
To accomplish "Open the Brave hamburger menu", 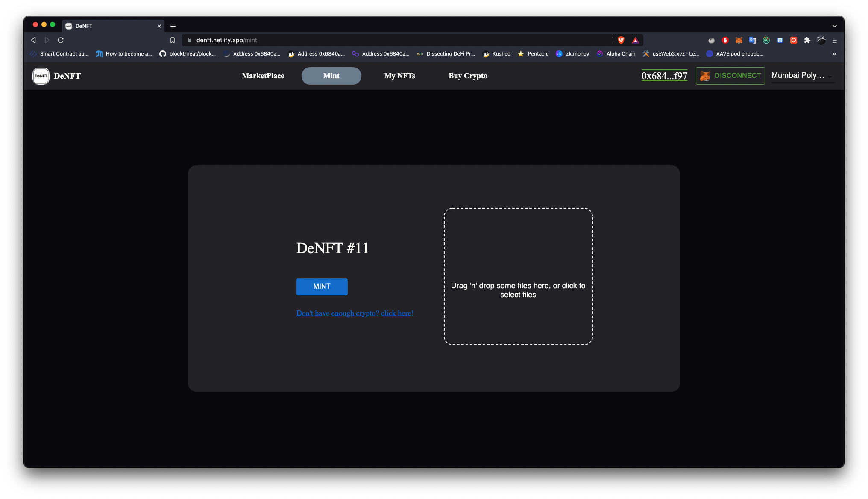I will [834, 40].
